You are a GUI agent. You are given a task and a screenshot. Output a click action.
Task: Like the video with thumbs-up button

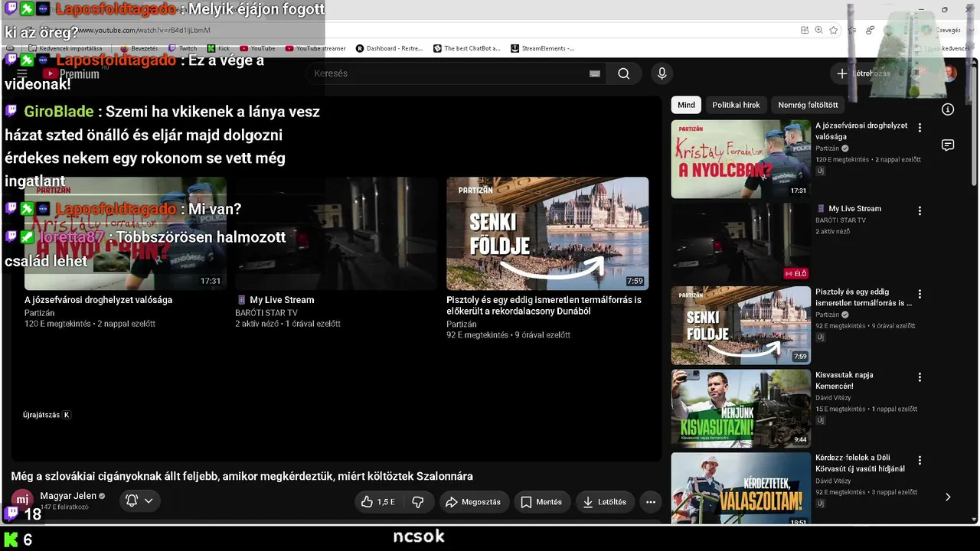[378, 502]
